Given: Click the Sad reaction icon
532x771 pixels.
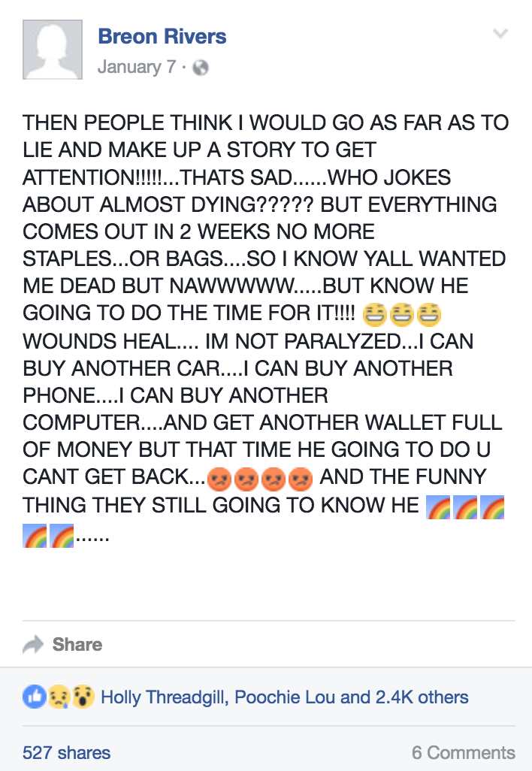Looking at the screenshot, I should [x=58, y=697].
